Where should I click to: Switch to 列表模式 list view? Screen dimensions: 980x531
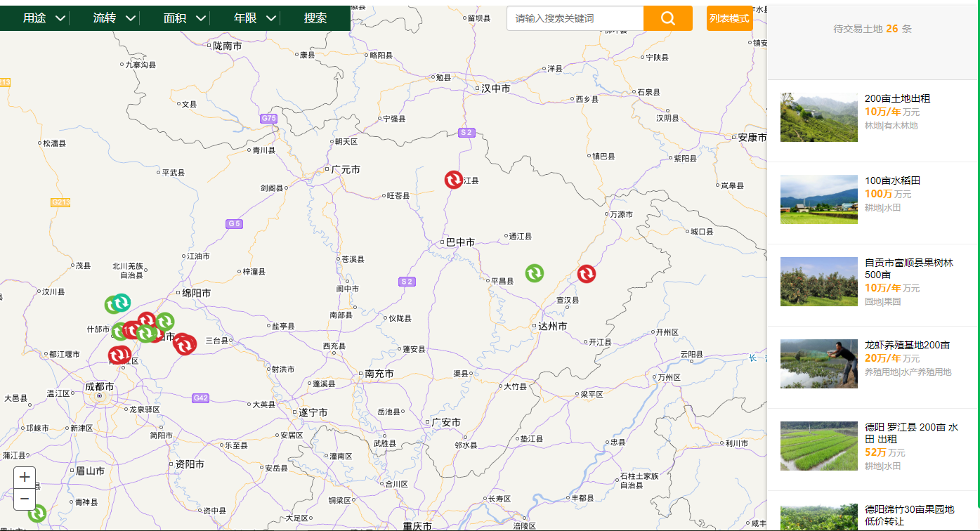729,18
